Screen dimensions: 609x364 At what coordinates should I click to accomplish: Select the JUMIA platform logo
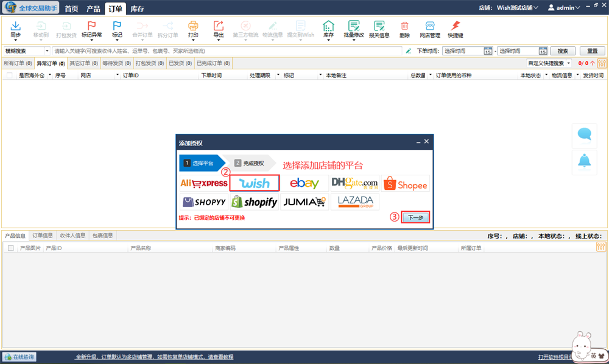click(304, 202)
